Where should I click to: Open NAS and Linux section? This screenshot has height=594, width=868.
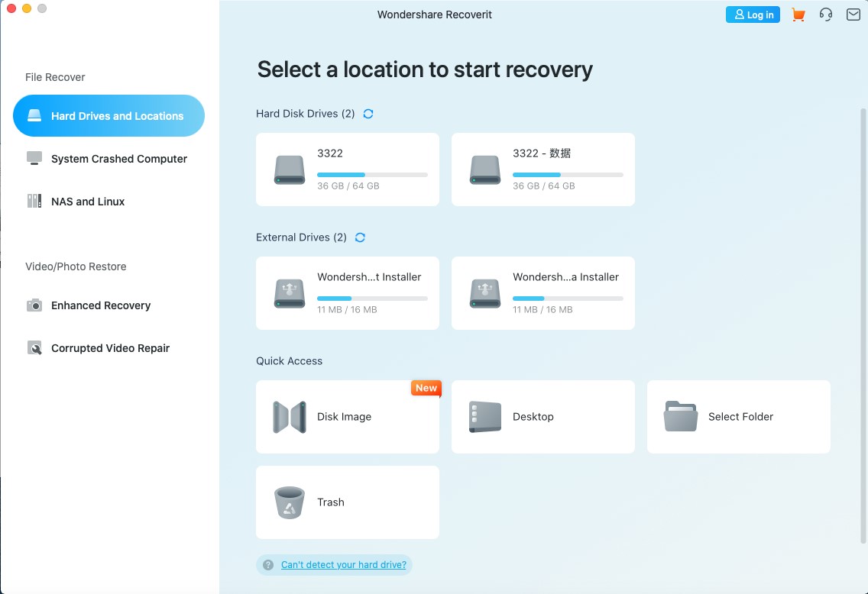[109, 202]
